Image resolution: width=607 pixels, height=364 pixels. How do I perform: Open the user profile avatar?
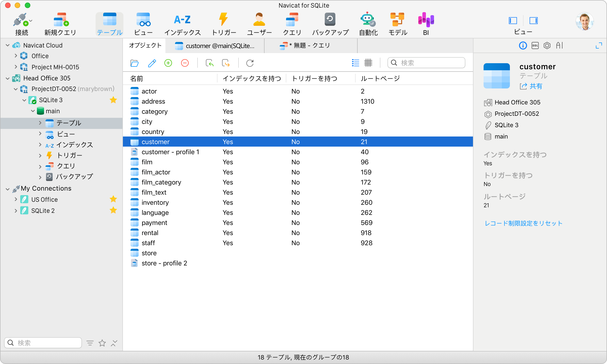[x=584, y=21]
